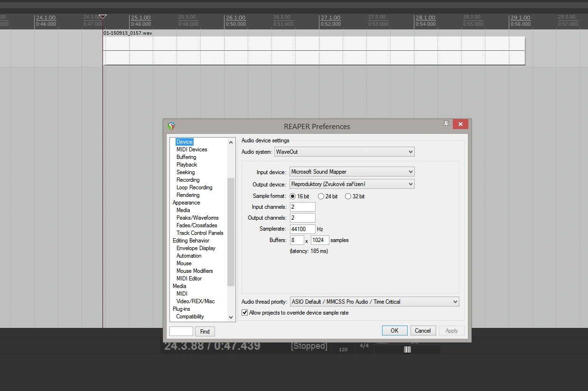Click ruler at measure 28.1.00
This screenshot has height=391, width=588.
(x=425, y=18)
